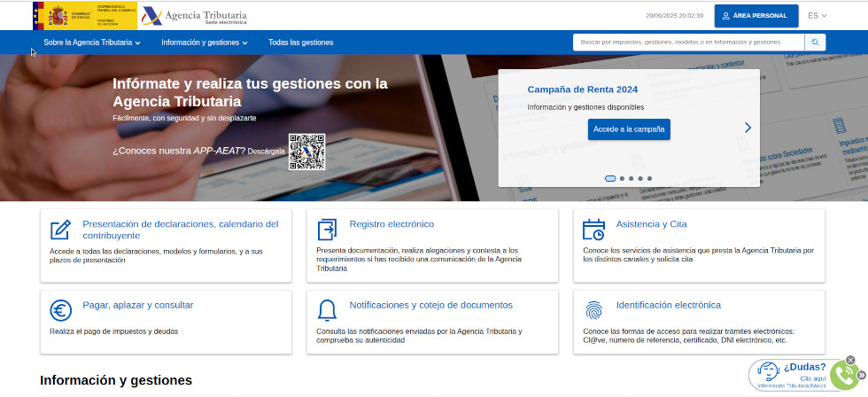Expand the Información y gestiones dropdown

click(204, 43)
